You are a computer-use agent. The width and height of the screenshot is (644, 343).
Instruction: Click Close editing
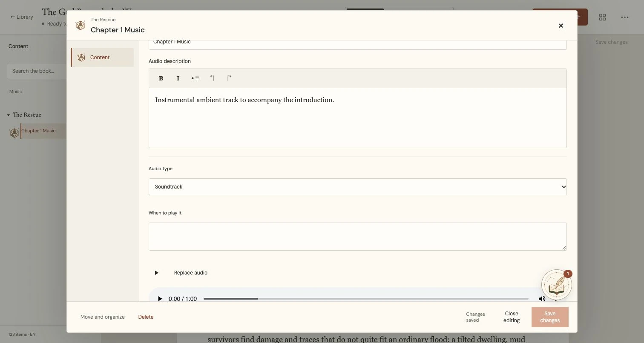512,317
